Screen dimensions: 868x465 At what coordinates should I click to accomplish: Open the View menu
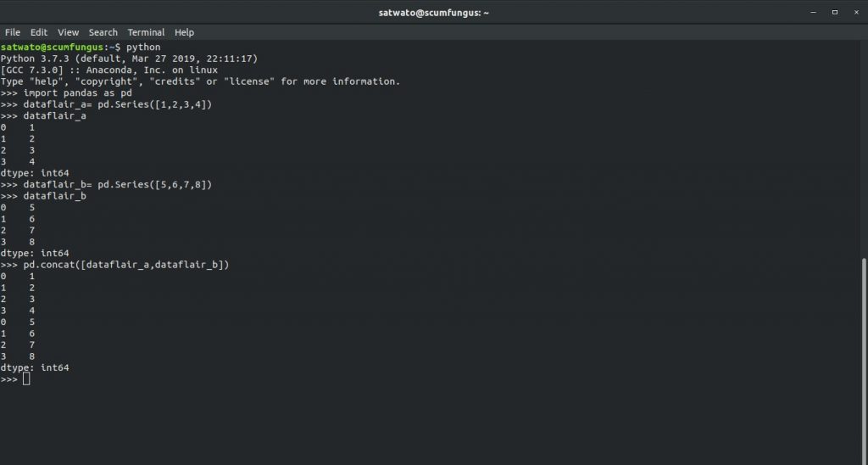[x=68, y=32]
